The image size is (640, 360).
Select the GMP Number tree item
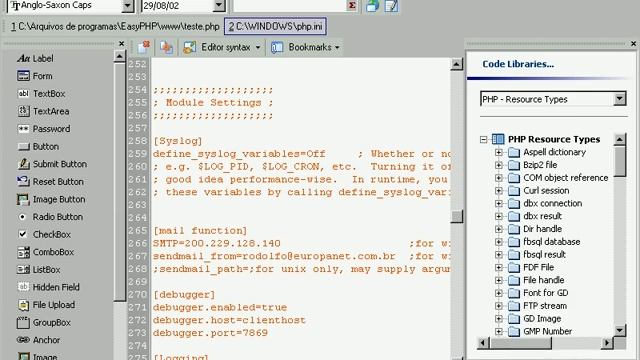[x=547, y=331]
